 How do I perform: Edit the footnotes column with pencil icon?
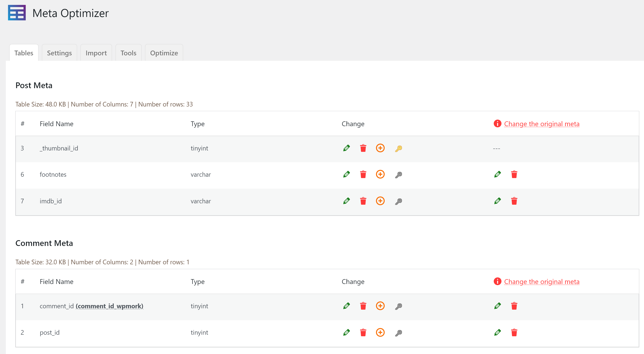click(x=346, y=174)
